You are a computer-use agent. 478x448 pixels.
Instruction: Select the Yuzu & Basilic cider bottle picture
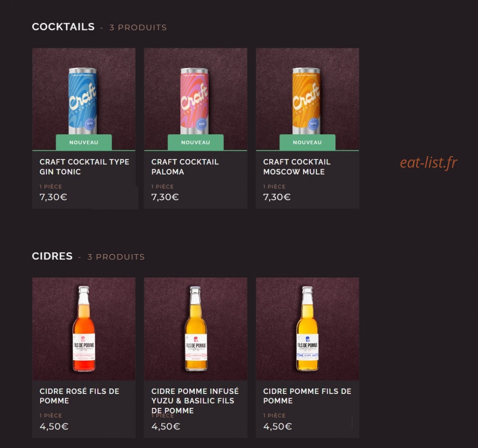[x=195, y=329]
